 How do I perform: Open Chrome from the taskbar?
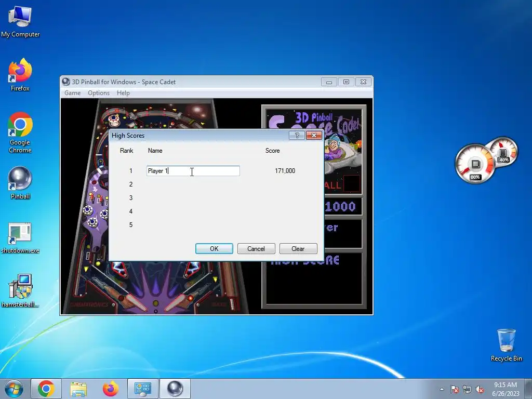click(46, 389)
